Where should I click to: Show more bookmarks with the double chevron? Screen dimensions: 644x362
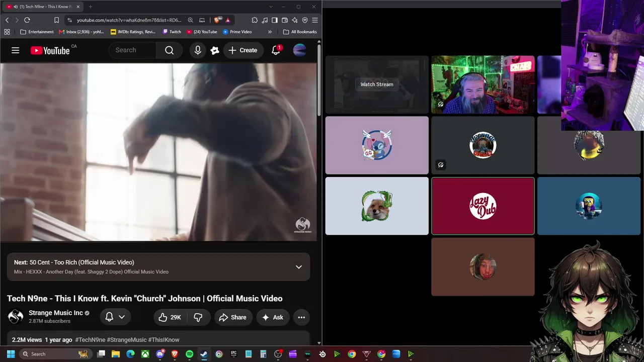270,32
